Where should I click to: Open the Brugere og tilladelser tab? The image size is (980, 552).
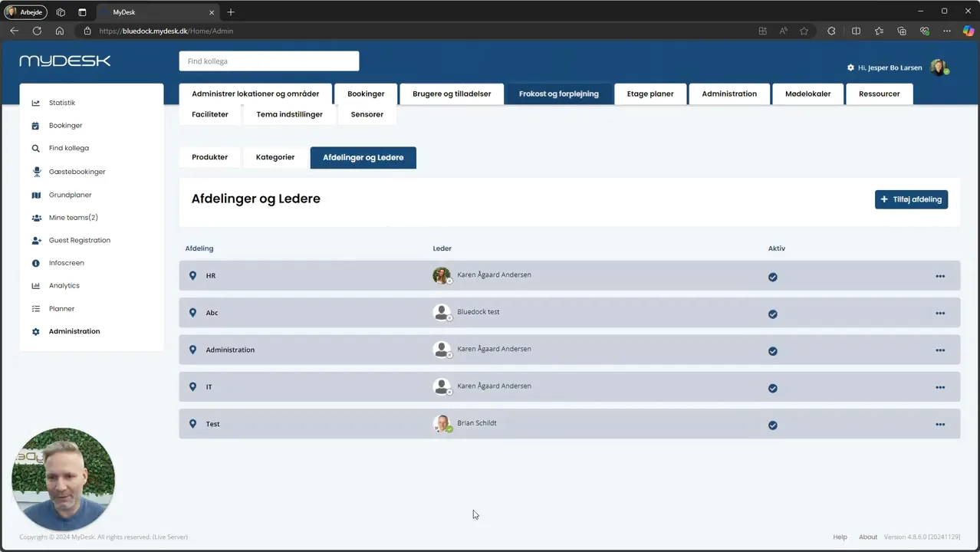[452, 94]
